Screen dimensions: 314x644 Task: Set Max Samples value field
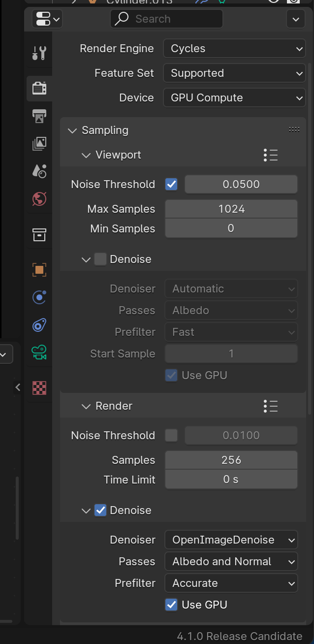click(231, 209)
